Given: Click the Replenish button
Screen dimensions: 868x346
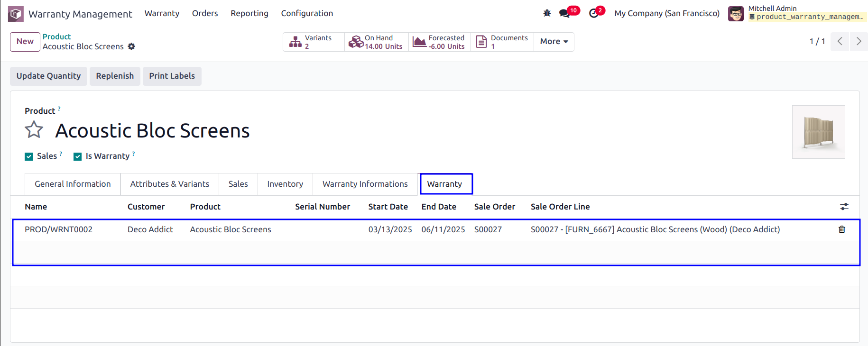Looking at the screenshot, I should pyautogui.click(x=115, y=76).
